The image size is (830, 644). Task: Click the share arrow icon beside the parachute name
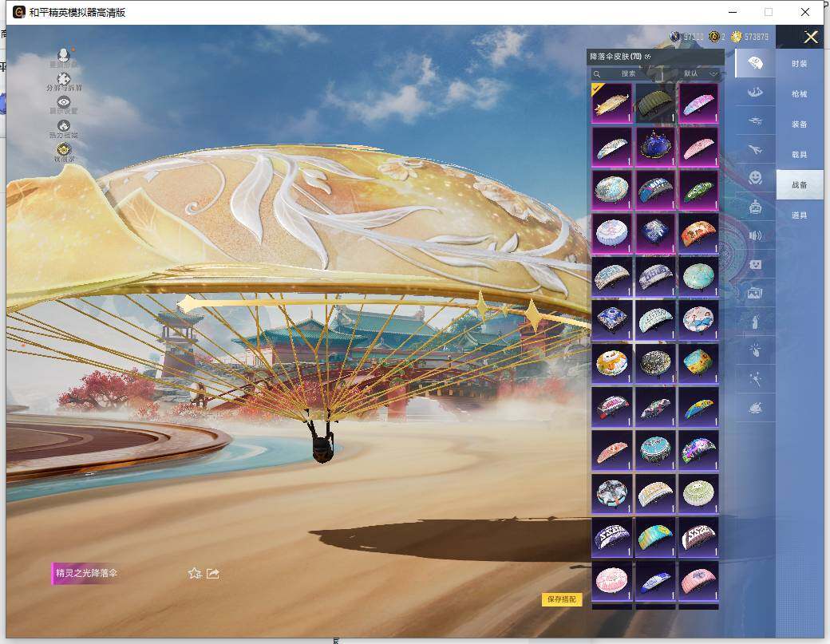[213, 573]
